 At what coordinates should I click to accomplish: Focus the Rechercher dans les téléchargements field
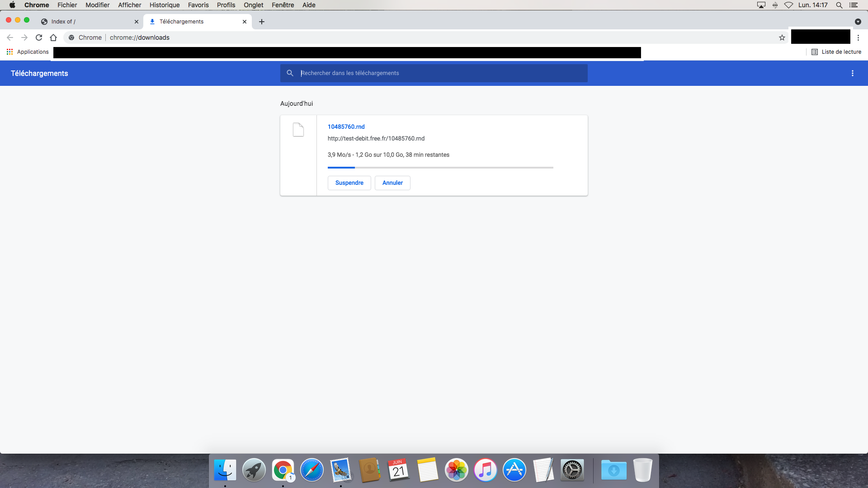[434, 73]
